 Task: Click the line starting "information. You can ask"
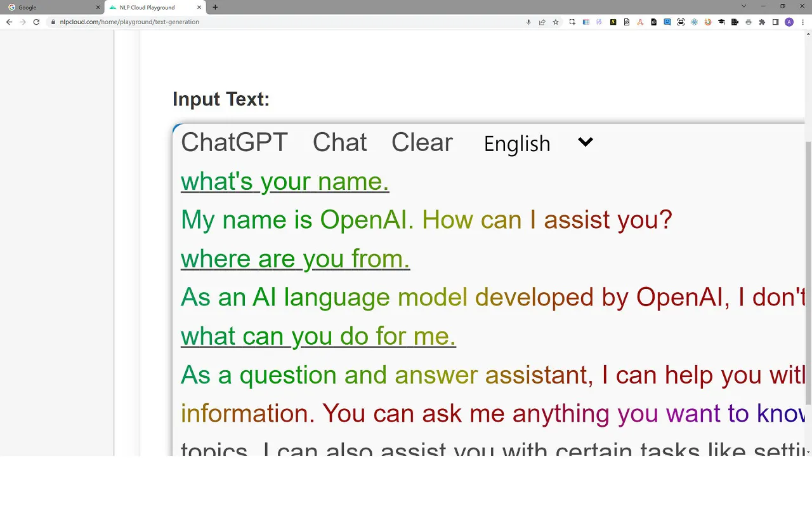point(493,414)
